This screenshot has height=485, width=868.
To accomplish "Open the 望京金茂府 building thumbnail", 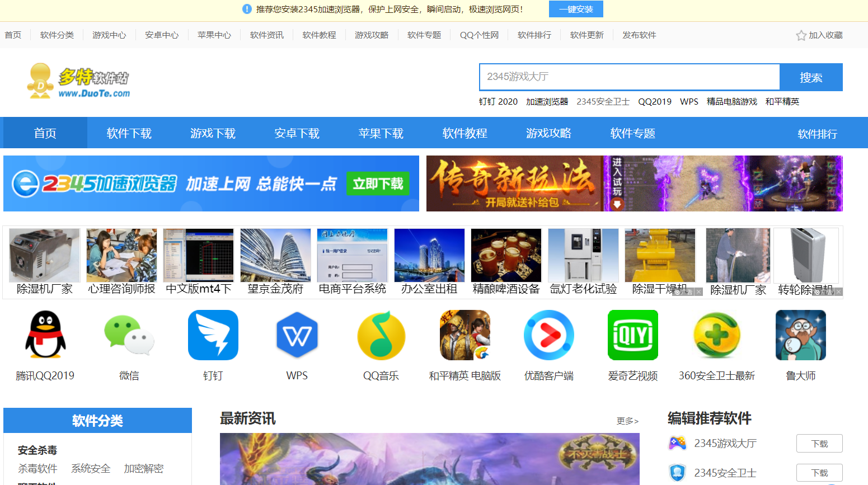I will point(275,255).
